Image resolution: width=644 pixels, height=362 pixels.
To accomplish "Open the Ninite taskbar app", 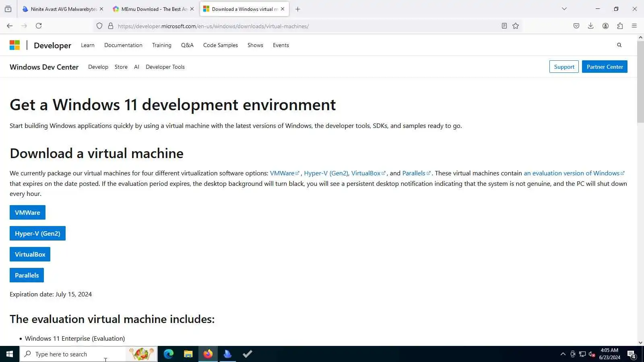I will (227, 354).
